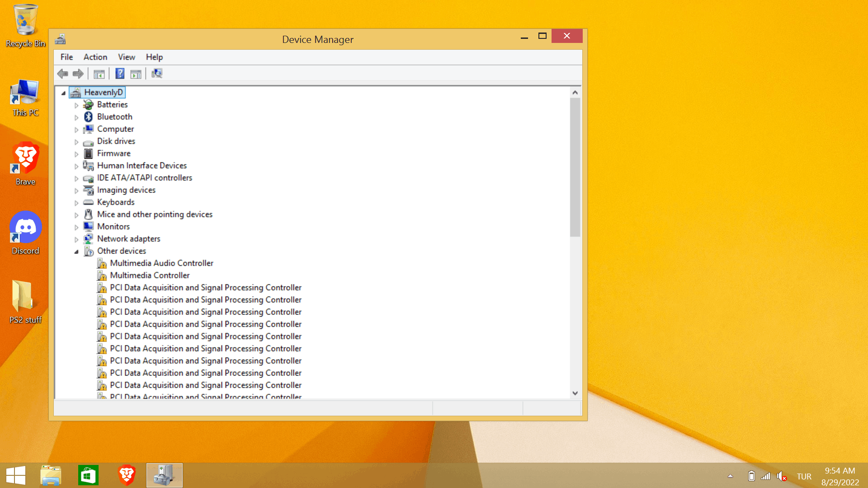
Task: Expand the Disk drives category
Action: click(x=76, y=141)
